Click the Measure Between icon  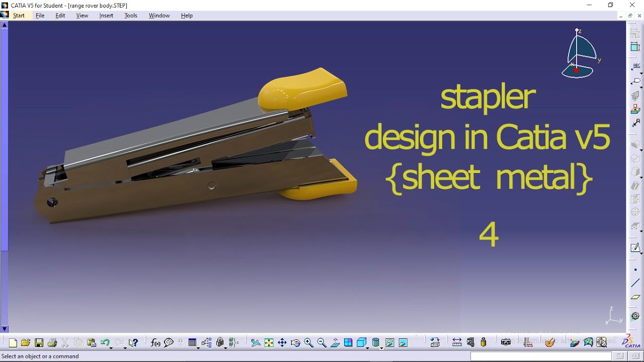(x=457, y=343)
